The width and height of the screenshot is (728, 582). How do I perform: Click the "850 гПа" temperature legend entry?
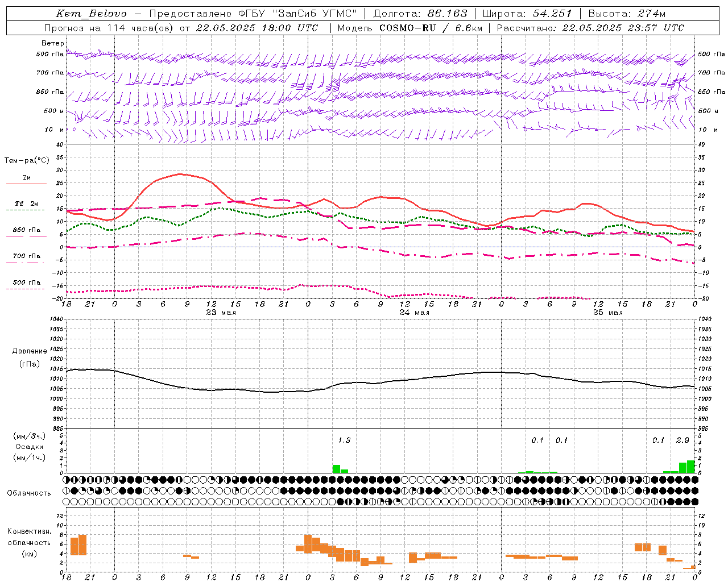(x=26, y=230)
